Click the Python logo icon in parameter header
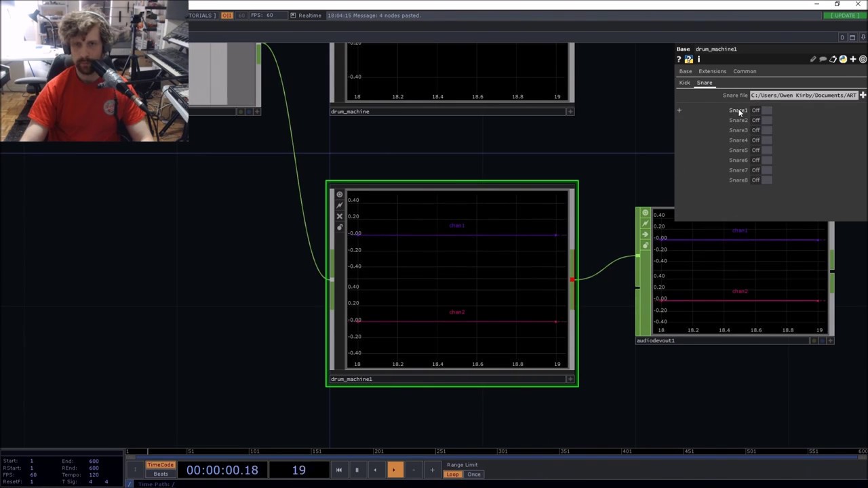The width and height of the screenshot is (868, 488). (x=843, y=60)
